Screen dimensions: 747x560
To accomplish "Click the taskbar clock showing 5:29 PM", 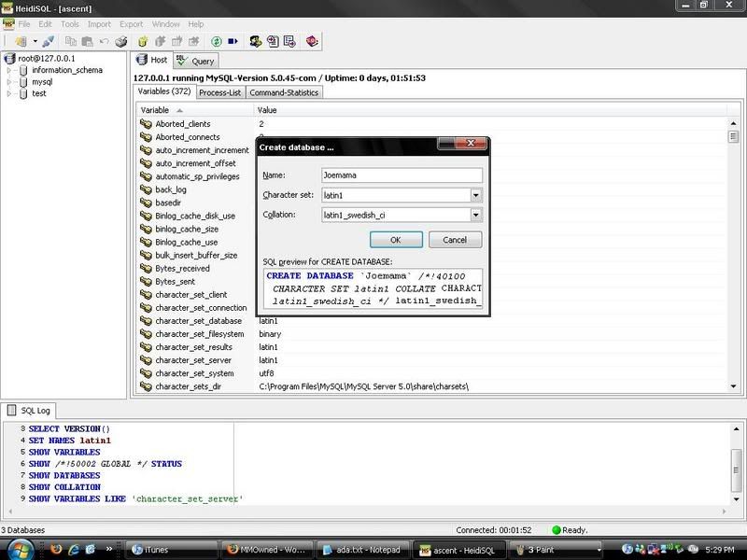I will [x=719, y=550].
